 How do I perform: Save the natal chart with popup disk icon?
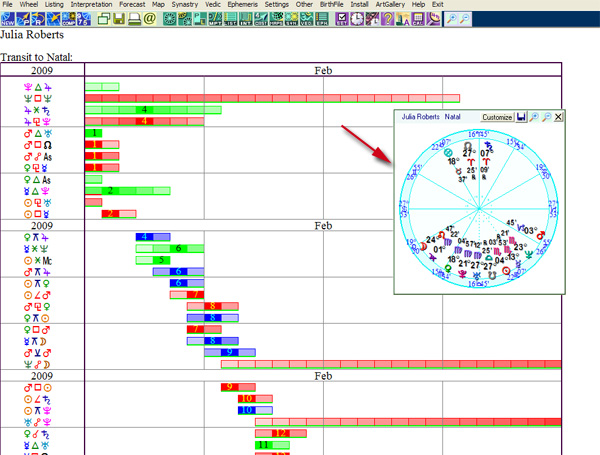pyautogui.click(x=522, y=117)
